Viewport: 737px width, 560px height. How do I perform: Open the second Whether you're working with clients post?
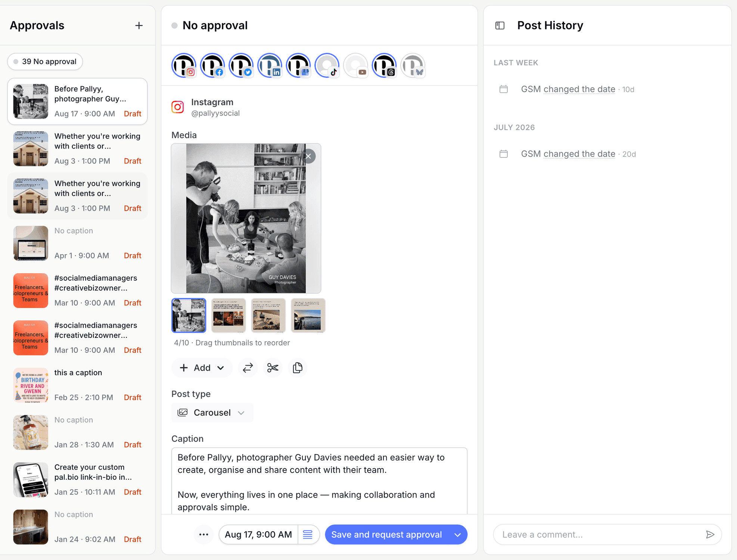coord(77,196)
